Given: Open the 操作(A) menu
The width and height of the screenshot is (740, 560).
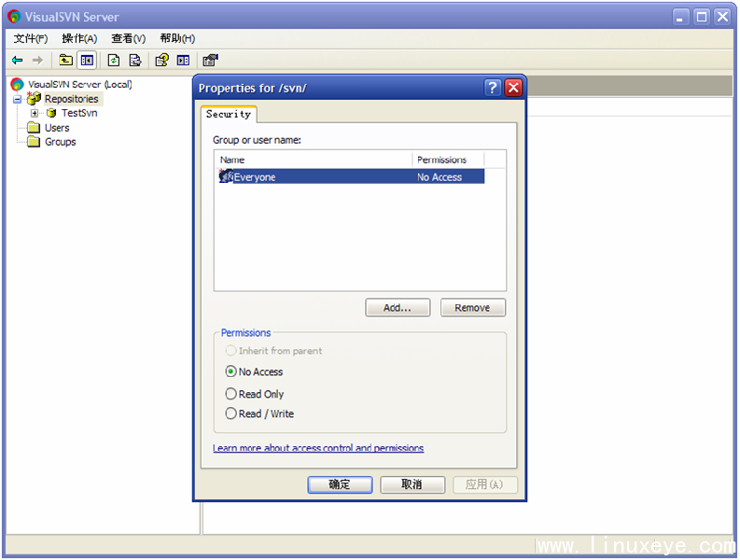Looking at the screenshot, I should [x=79, y=38].
